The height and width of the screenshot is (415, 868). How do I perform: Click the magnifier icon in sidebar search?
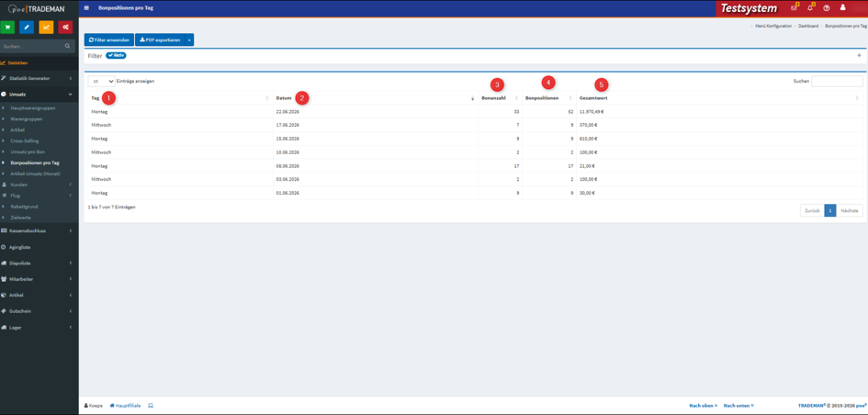tap(68, 47)
